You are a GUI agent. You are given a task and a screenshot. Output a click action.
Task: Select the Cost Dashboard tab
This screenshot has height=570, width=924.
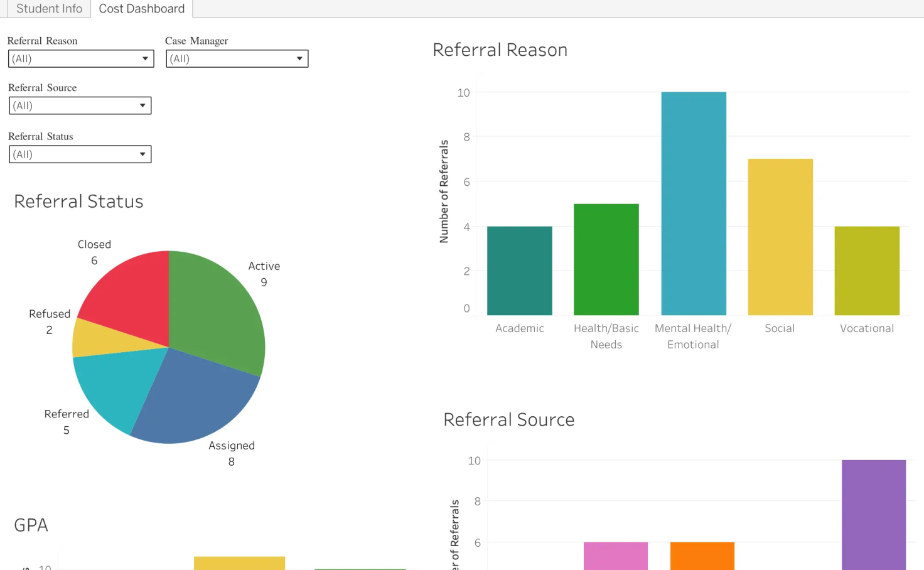[x=142, y=9]
